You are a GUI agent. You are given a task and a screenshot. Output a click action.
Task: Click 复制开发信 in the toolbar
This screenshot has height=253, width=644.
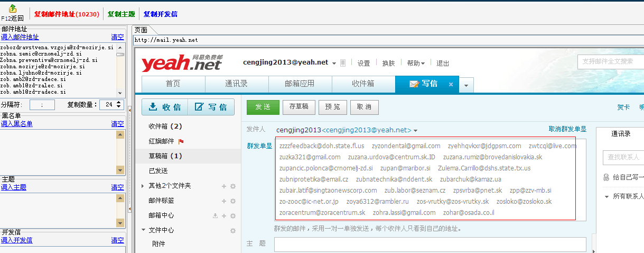(x=161, y=14)
